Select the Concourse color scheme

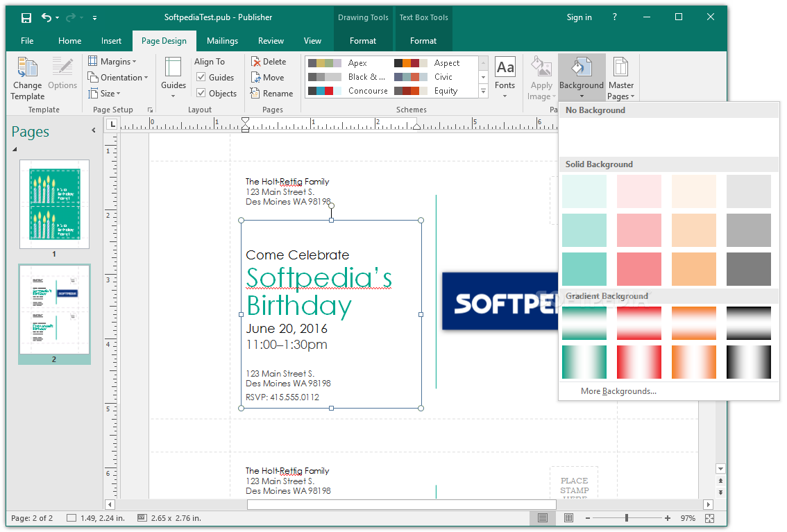348,91
